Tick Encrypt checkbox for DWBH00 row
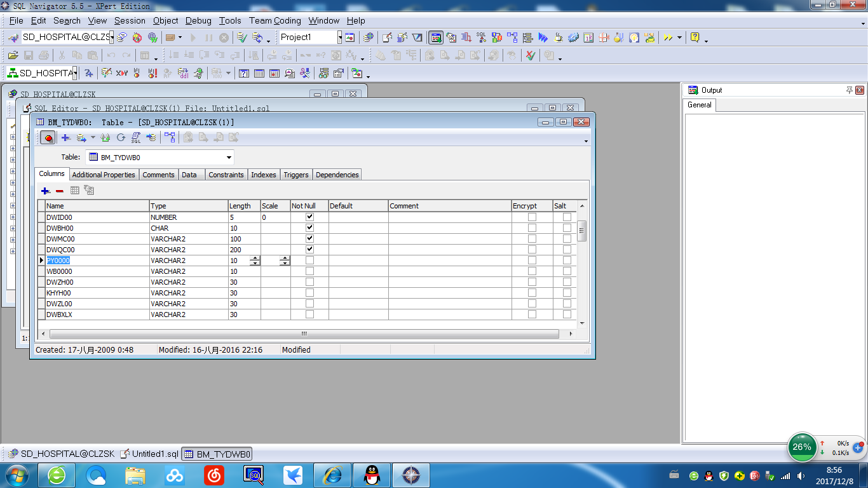The height and width of the screenshot is (488, 868). [x=532, y=228]
